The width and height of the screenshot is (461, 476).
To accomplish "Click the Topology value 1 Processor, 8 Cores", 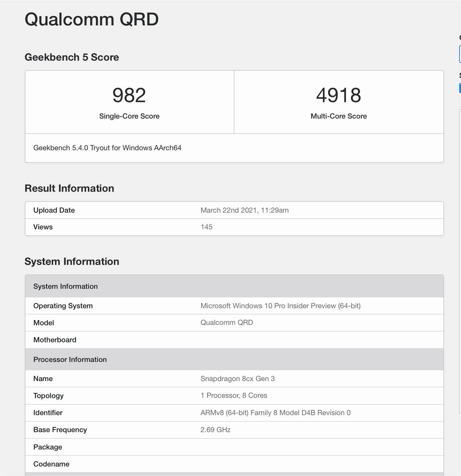I will pyautogui.click(x=234, y=395).
